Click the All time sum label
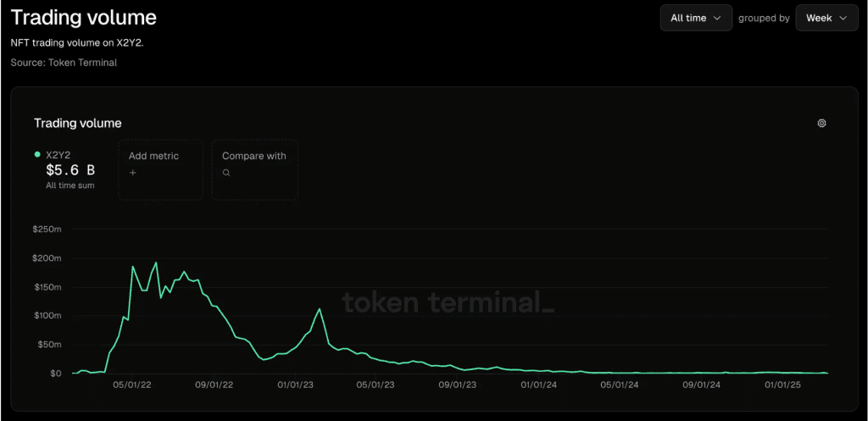This screenshot has height=421, width=868. tap(70, 186)
